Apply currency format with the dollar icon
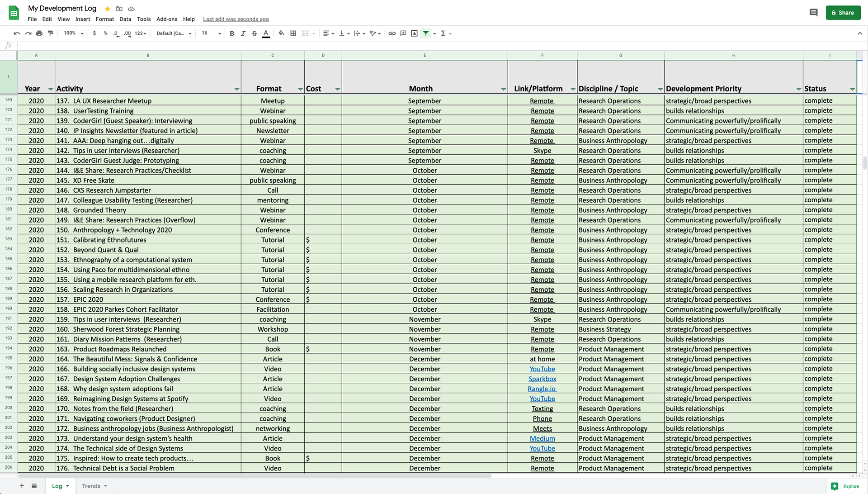The width and height of the screenshot is (868, 494). click(x=94, y=33)
